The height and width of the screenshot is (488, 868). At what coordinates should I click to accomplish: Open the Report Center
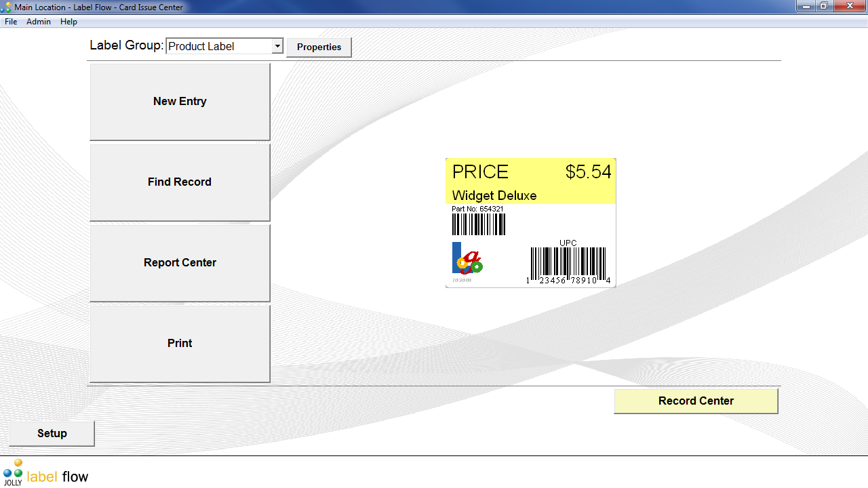[x=179, y=262]
